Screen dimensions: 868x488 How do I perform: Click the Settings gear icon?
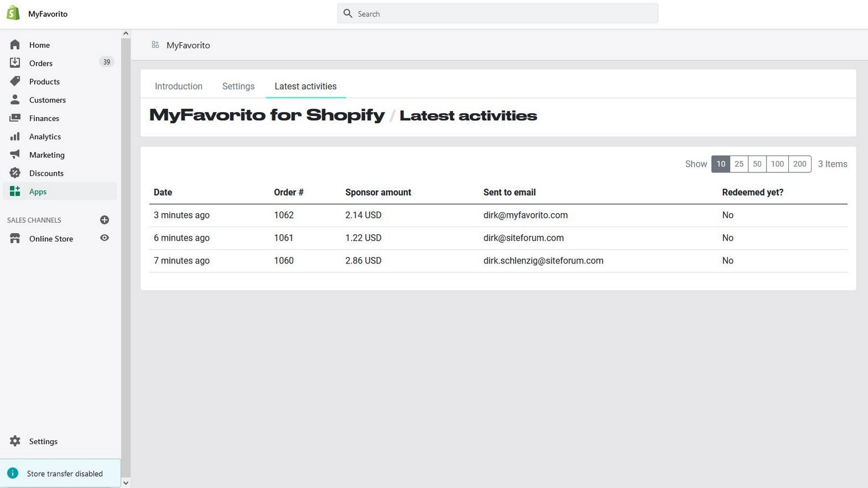pyautogui.click(x=15, y=441)
